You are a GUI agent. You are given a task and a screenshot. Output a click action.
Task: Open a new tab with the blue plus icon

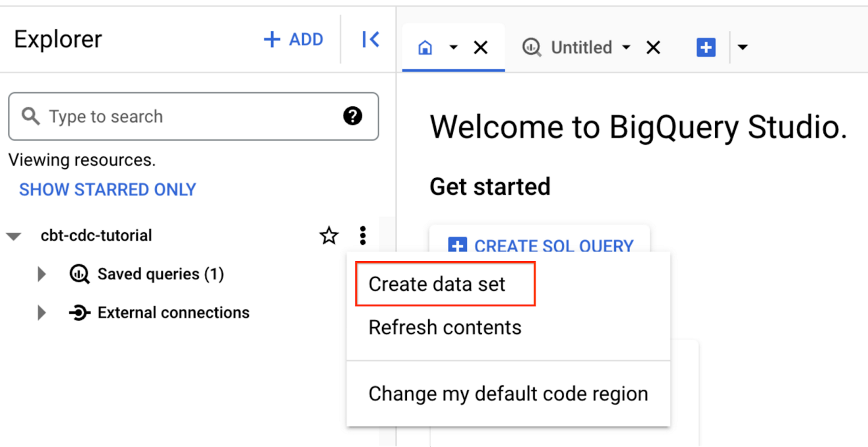705,47
